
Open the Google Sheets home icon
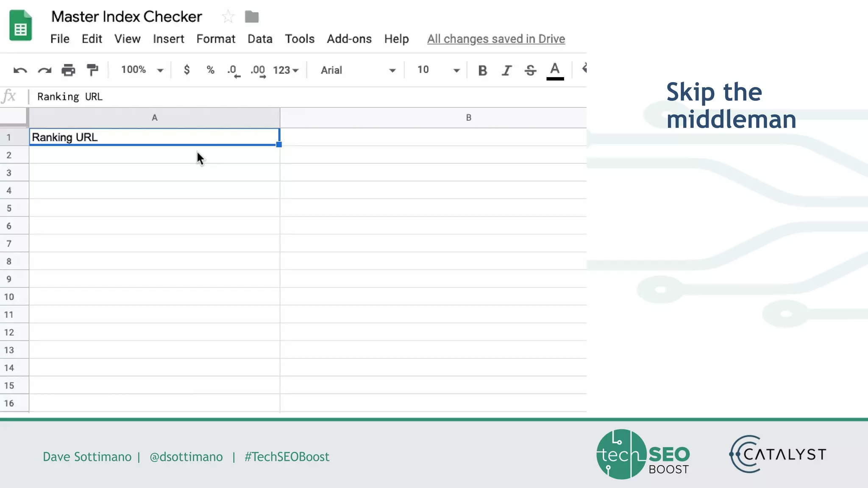pos(20,25)
